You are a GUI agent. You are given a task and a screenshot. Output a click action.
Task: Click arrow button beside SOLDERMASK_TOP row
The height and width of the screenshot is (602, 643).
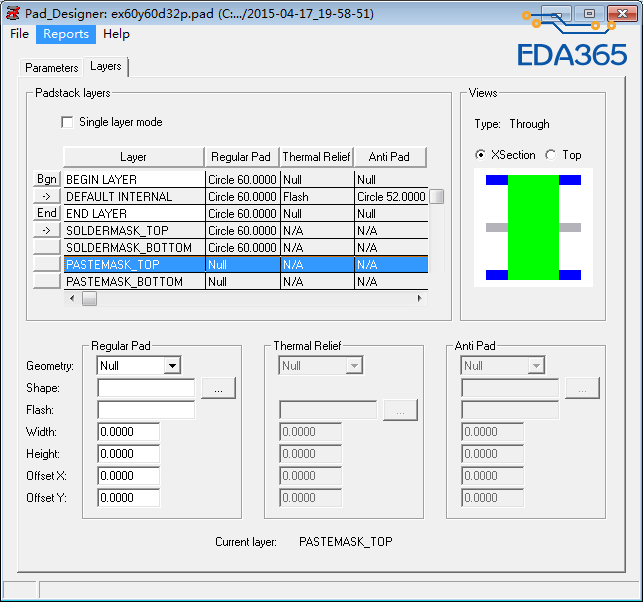47,230
